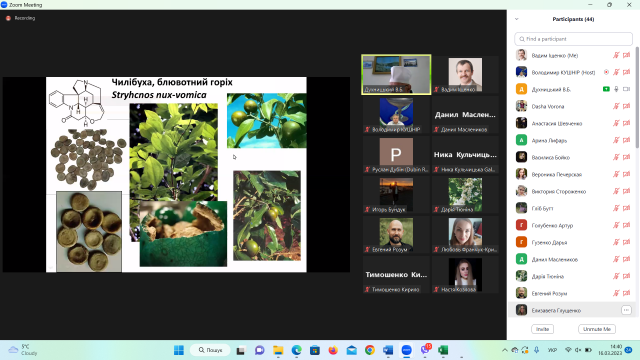Click the Zoom logo in the title bar
640x360 pixels.
pos(4,4)
